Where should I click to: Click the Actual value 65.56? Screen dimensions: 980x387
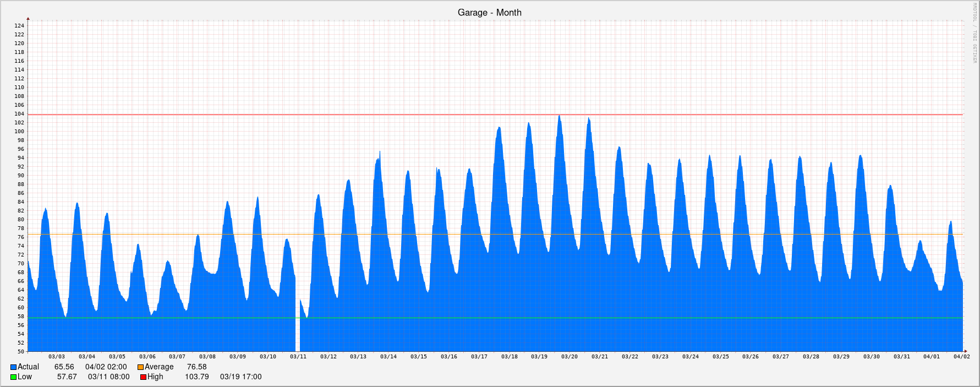[64, 367]
